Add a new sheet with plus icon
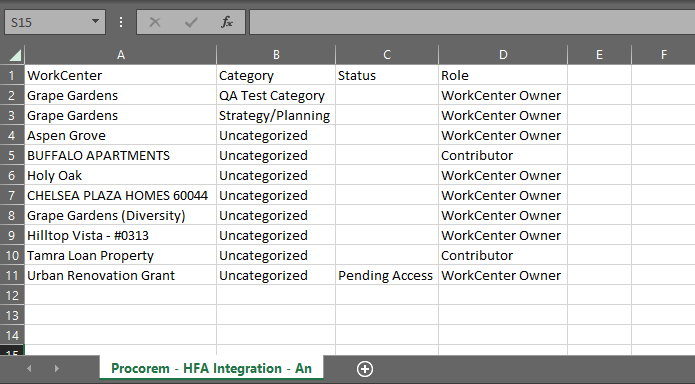The width and height of the screenshot is (695, 384). click(365, 369)
